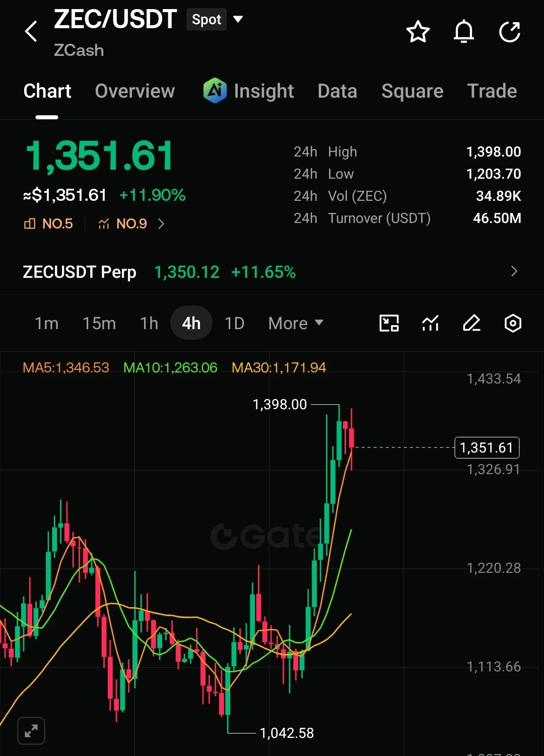Select the 1D timeframe
The image size is (544, 756).
coord(234,323)
